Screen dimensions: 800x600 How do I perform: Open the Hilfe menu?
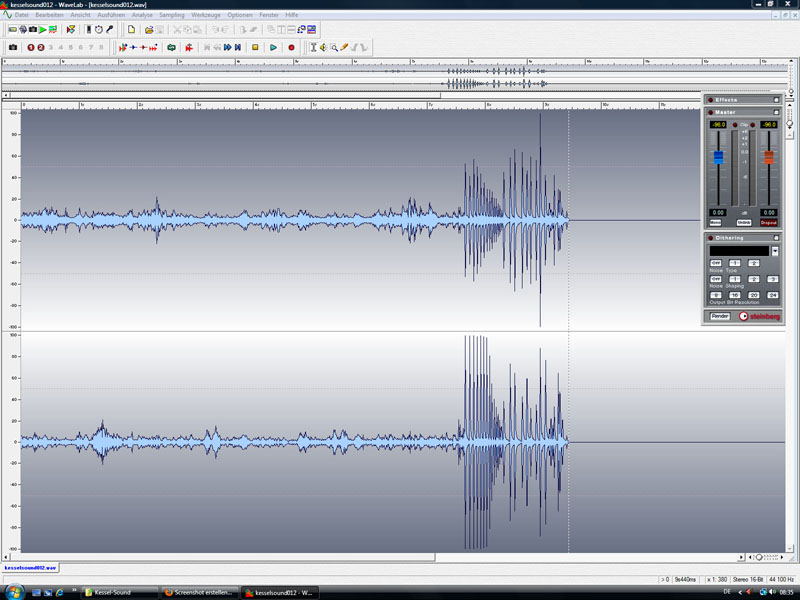point(291,15)
